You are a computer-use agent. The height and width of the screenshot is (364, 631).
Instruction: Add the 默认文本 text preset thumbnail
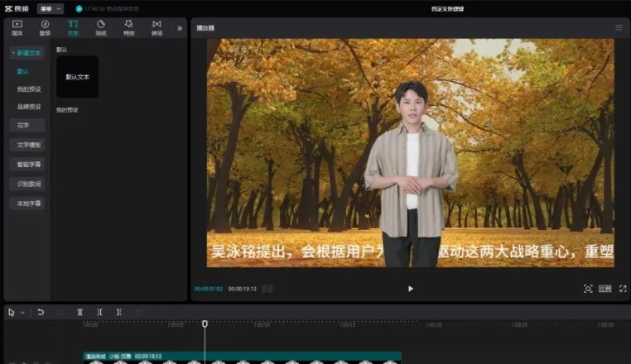click(77, 76)
